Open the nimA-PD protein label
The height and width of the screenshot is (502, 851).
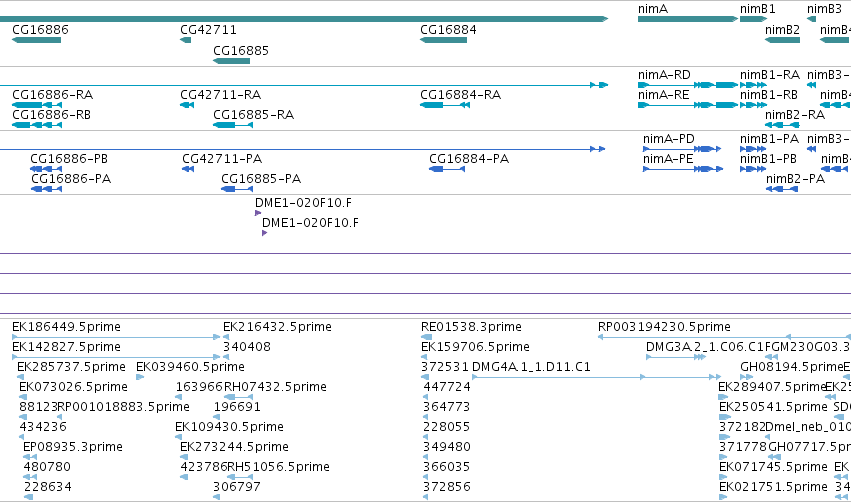(x=669, y=139)
